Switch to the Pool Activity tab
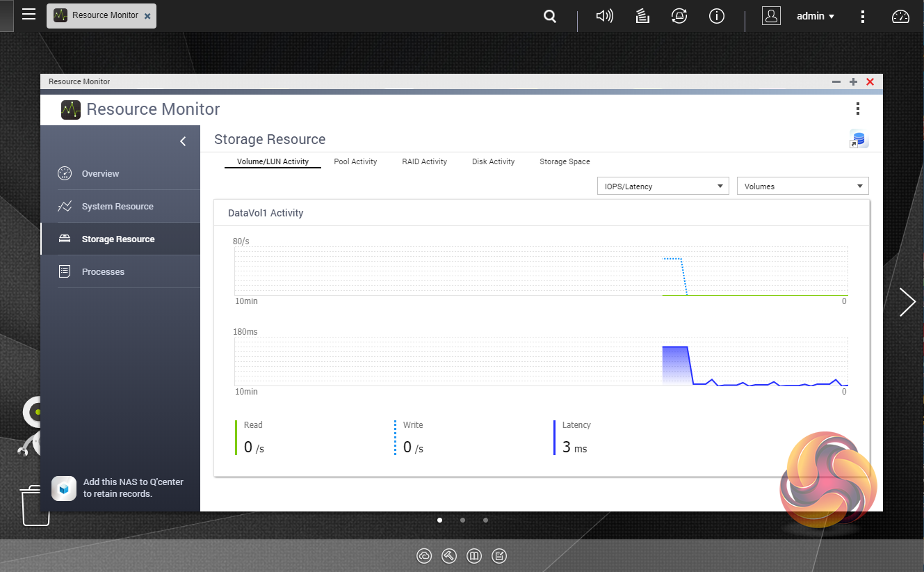This screenshot has width=924, height=572. 355,161
